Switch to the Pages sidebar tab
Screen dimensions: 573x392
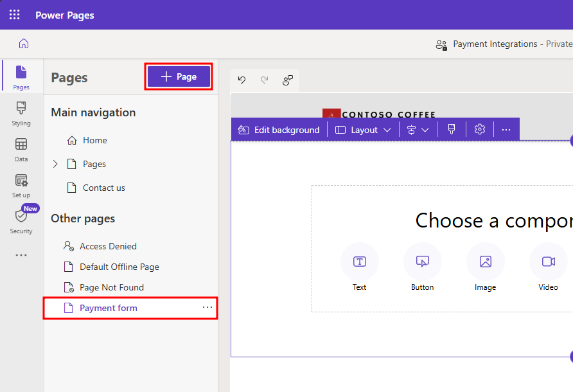pos(21,77)
